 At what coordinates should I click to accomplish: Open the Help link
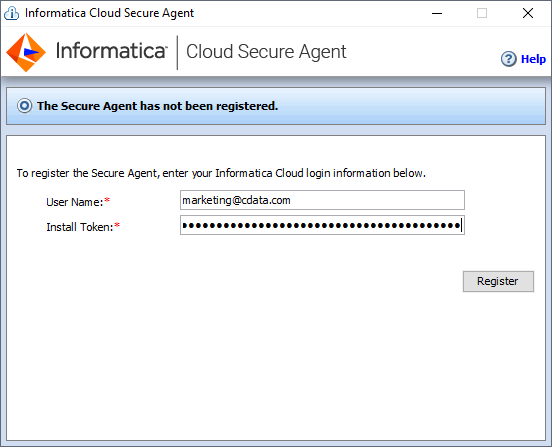pyautogui.click(x=533, y=59)
